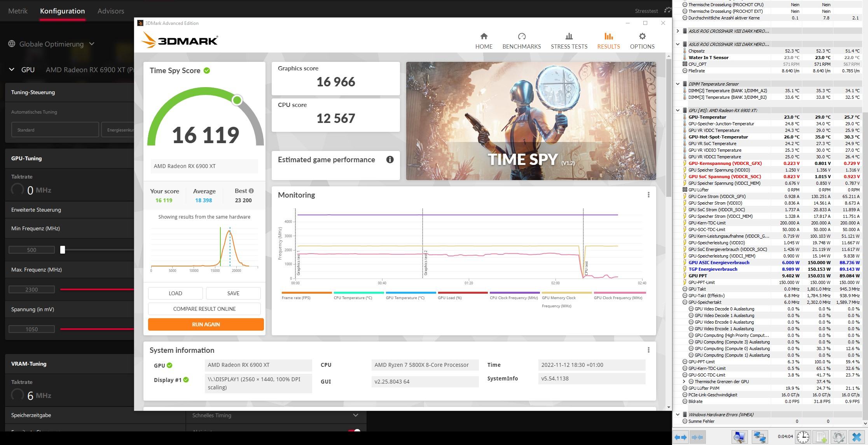Click the LOAD button
Image resolution: width=868 pixels, height=445 pixels.
coord(175,293)
